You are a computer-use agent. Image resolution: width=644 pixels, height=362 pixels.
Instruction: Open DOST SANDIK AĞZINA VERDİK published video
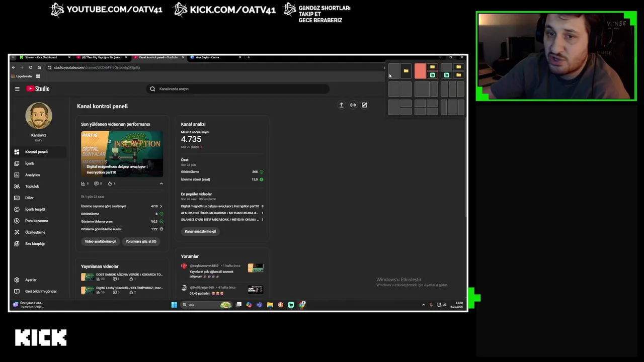[x=122, y=277]
